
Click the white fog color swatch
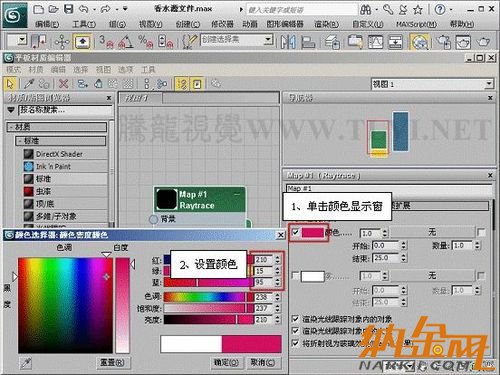coord(313,276)
